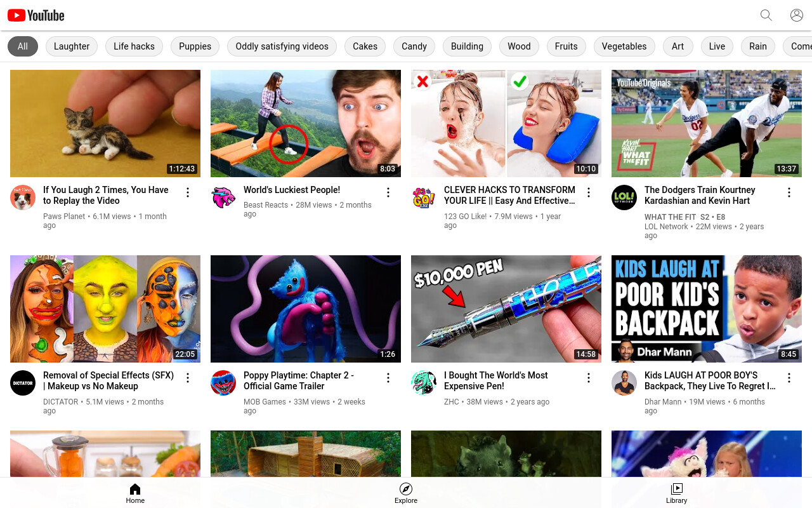Play World's Luckiest People thumbnail
This screenshot has width=812, height=508.
tap(306, 123)
